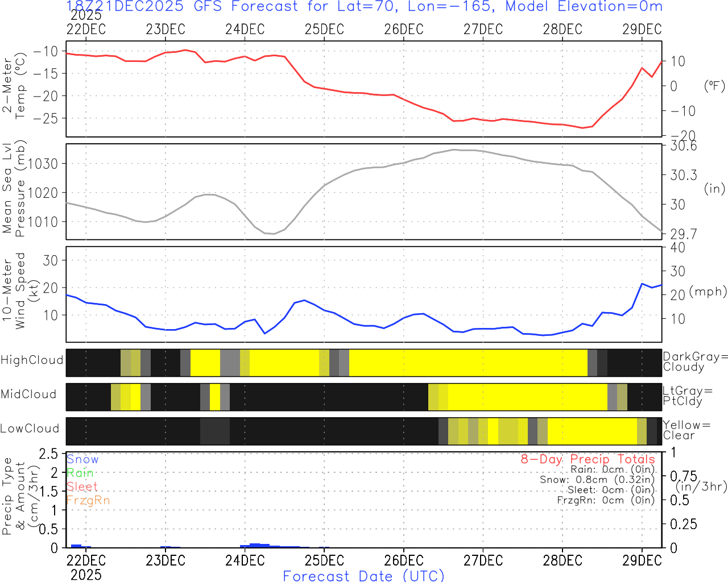Click the MidCloud row label
Viewport: 728px width, 582px height.
28,394
